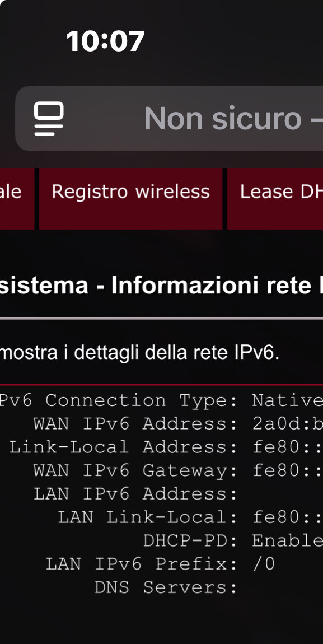Tap the WAN IPv6 Address value

(287, 423)
